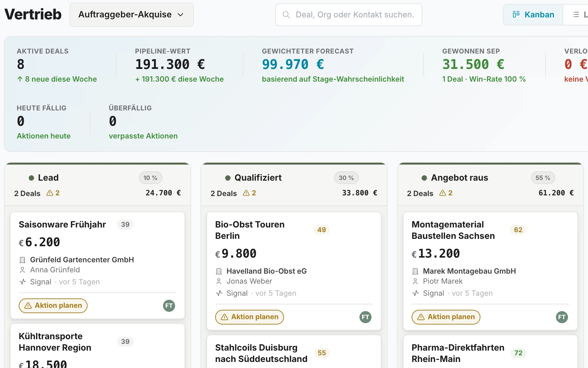Open Pharma-Direktfahrten Rhein-Main deal

(x=458, y=353)
